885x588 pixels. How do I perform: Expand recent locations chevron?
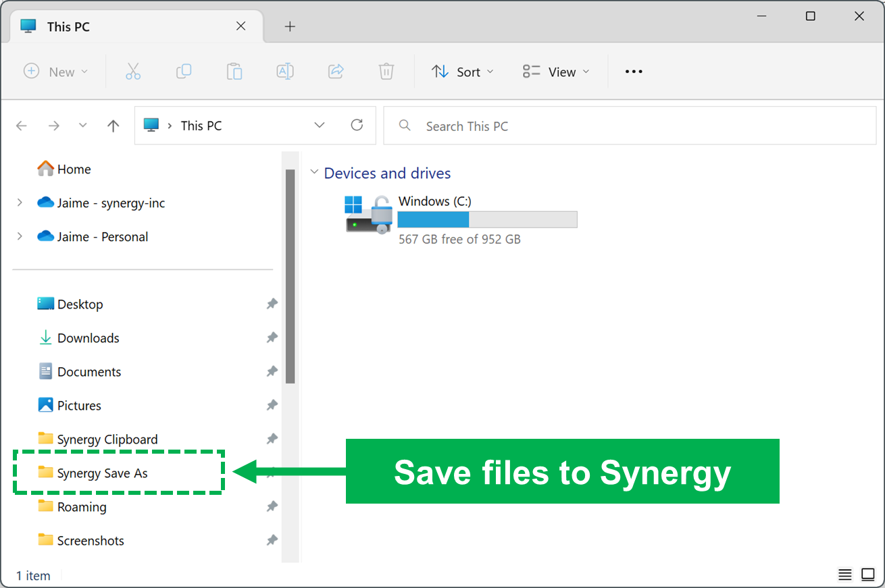(83, 126)
